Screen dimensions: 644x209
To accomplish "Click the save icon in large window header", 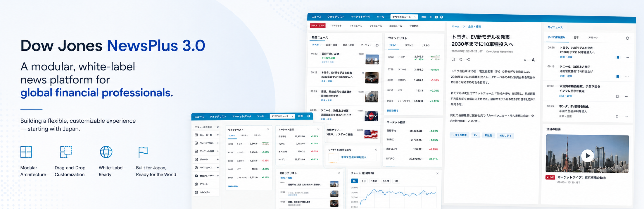I will [436, 17].
